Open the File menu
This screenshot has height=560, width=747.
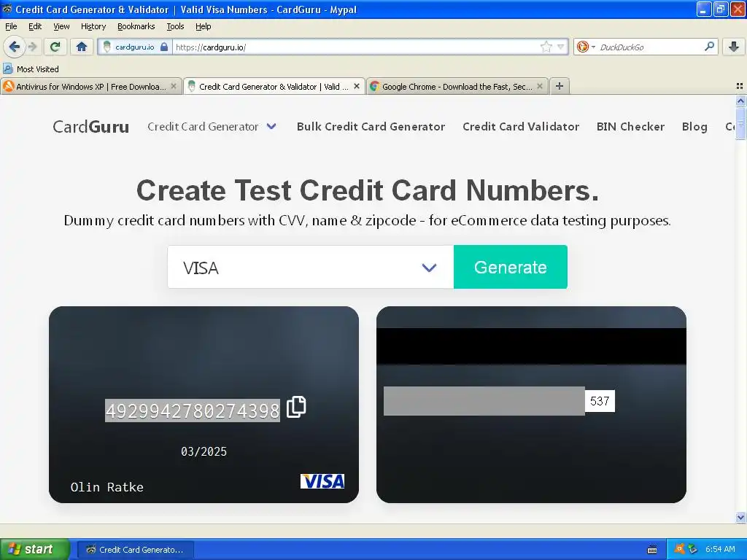(11, 26)
